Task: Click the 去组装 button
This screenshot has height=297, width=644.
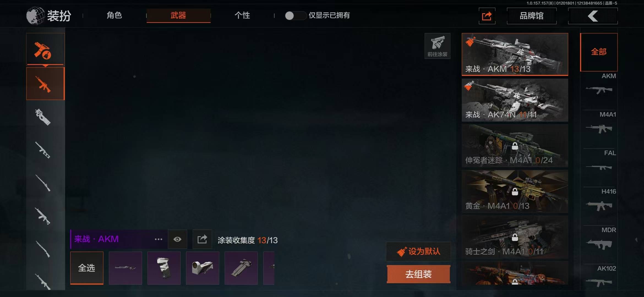Action: click(x=418, y=274)
